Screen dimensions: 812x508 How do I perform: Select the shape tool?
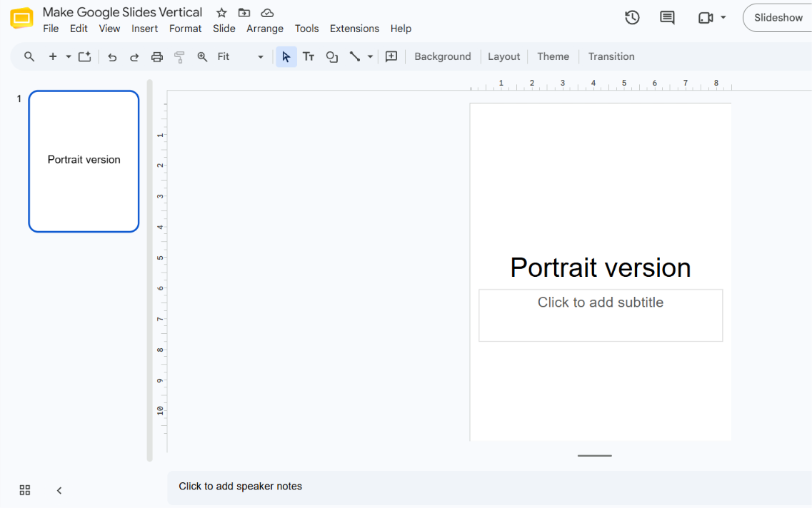point(332,57)
